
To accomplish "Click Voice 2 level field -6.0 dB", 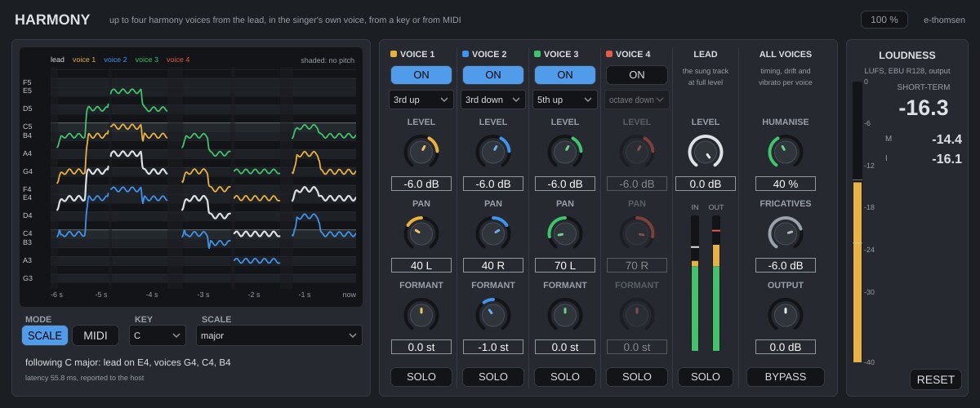I will tap(493, 184).
